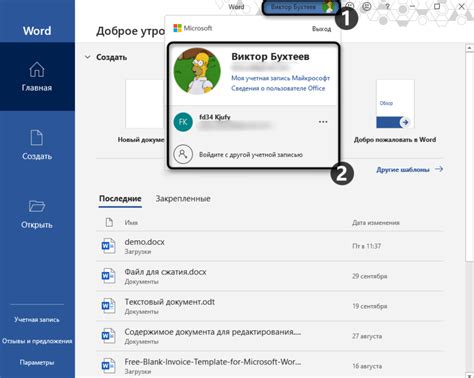This screenshot has width=474, height=378.
Task: Open Параметры in the sidebar
Action: 37,362
